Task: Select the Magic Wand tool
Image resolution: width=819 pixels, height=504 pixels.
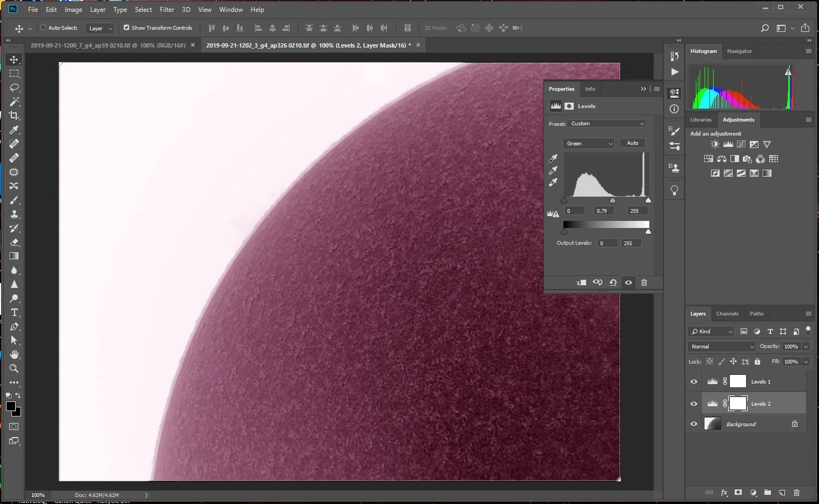Action: 14,102
